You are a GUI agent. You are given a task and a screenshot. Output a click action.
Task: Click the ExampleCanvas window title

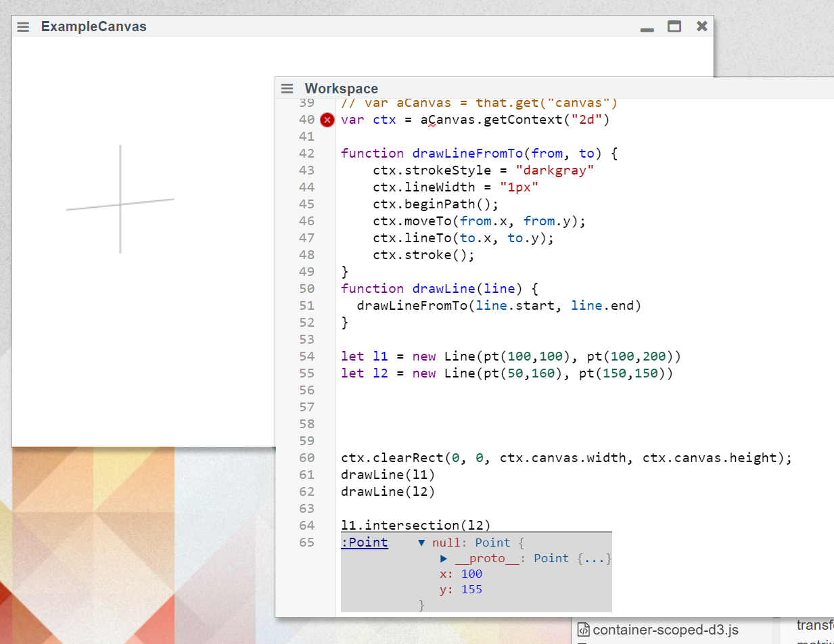tap(93, 27)
